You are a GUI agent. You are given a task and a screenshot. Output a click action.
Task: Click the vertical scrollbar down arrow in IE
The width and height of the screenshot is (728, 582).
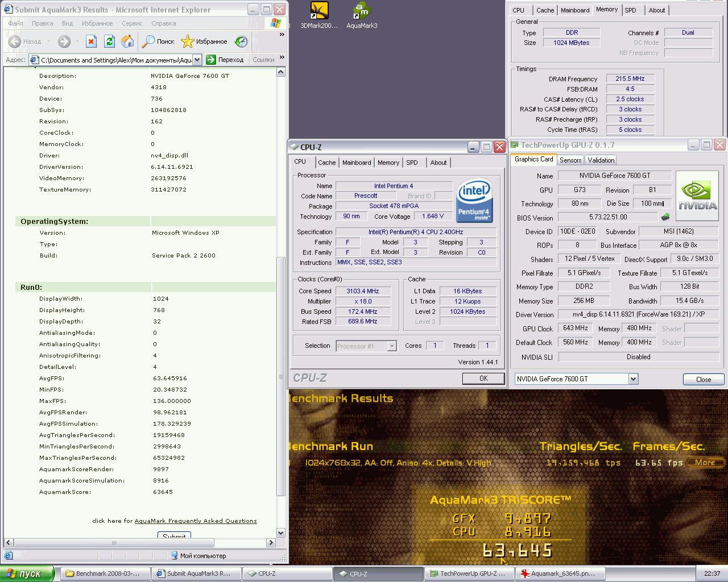point(280,533)
